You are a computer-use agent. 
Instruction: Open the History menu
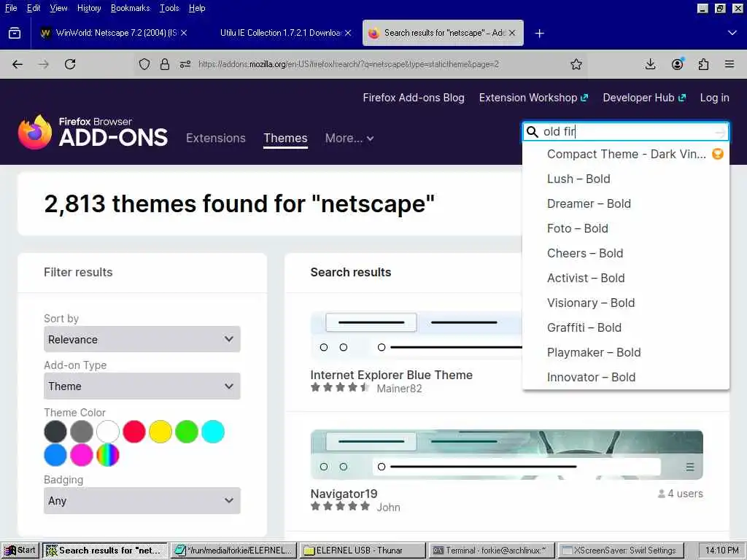click(x=89, y=8)
